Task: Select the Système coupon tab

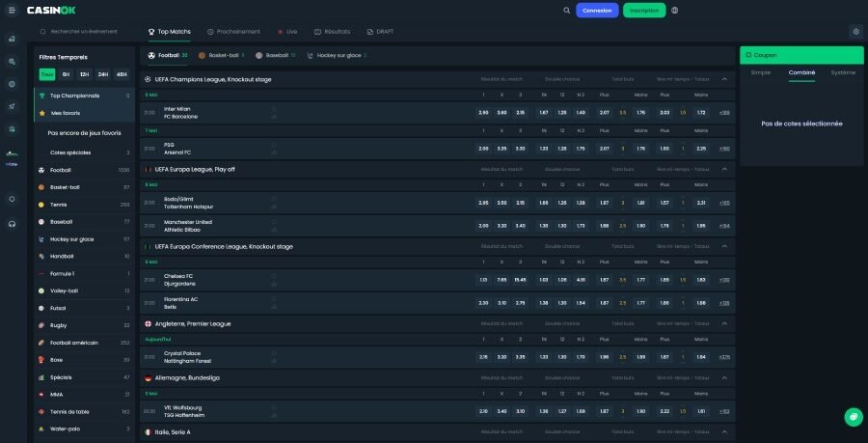Action: 843,72
